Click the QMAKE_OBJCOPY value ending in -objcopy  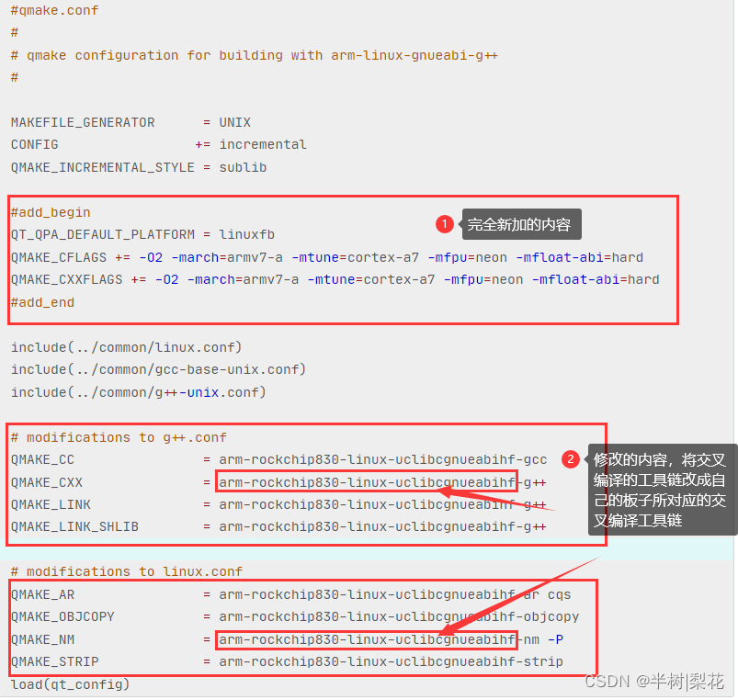[399, 616]
